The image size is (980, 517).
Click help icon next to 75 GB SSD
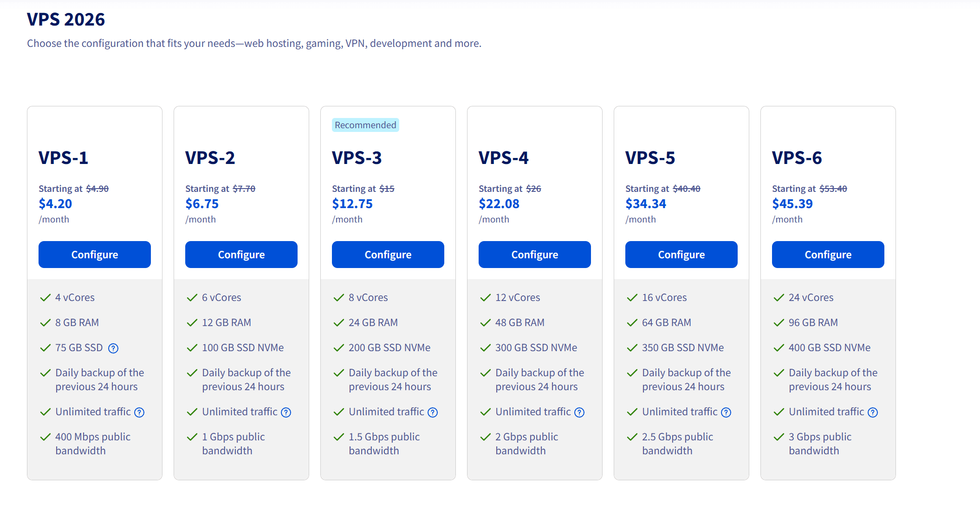coord(113,348)
